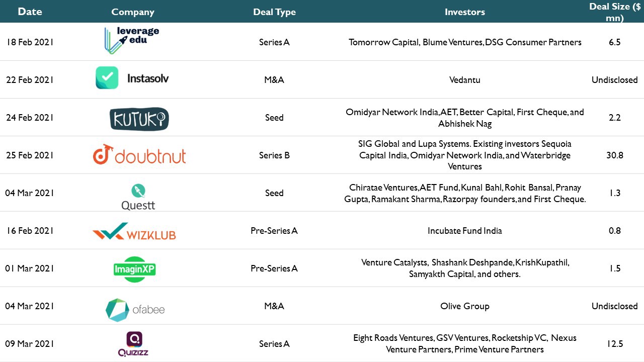Click the Kutuki company logo
The height and width of the screenshot is (362, 644).
pyautogui.click(x=139, y=119)
